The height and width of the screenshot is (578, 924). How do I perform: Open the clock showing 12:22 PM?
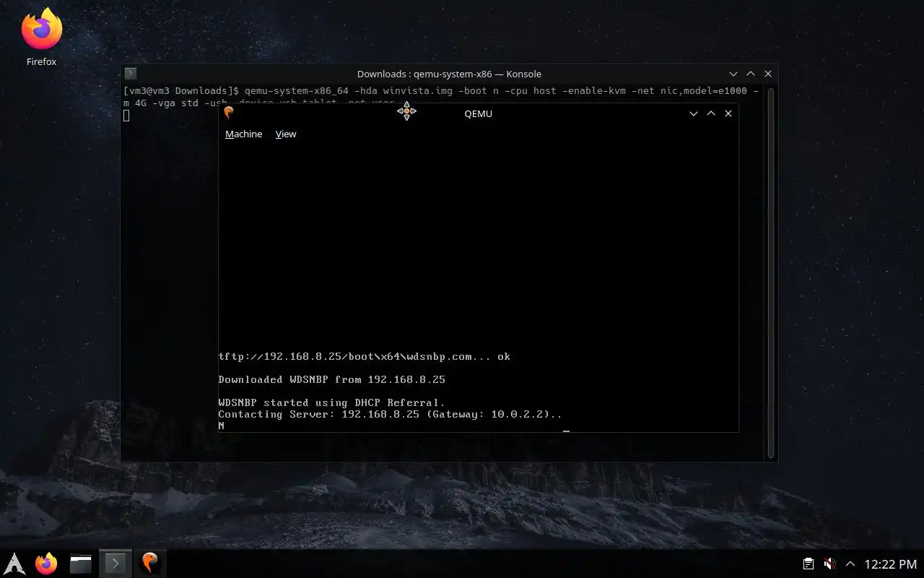[891, 564]
